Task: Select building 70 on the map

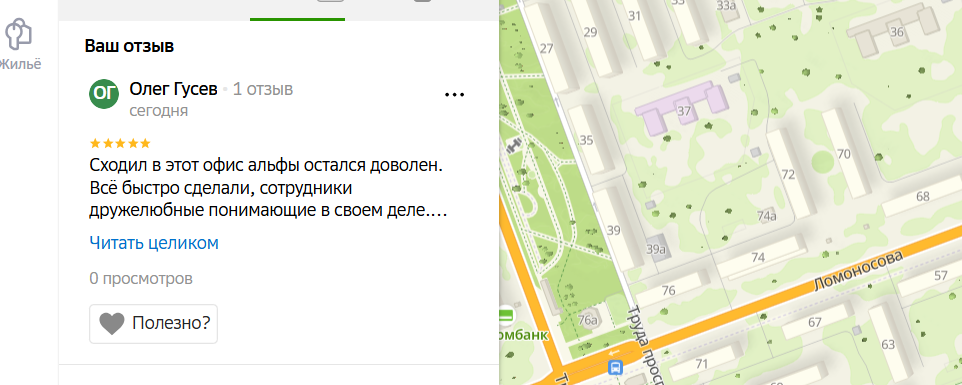Action: click(x=844, y=154)
